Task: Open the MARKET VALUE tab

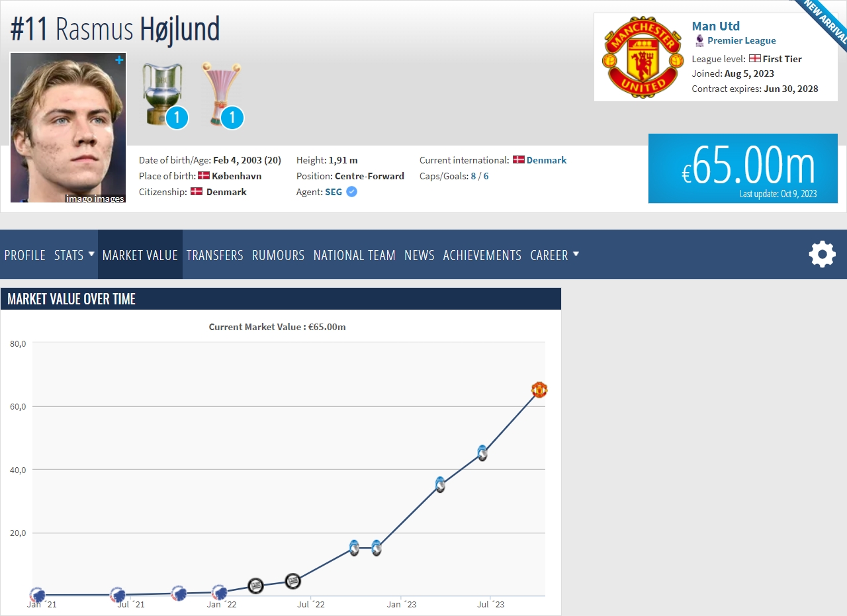Action: click(x=140, y=255)
